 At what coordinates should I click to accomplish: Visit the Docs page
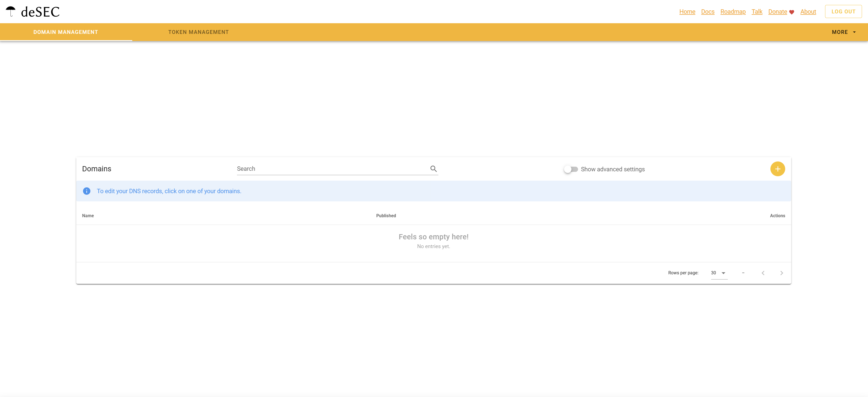[x=708, y=12]
